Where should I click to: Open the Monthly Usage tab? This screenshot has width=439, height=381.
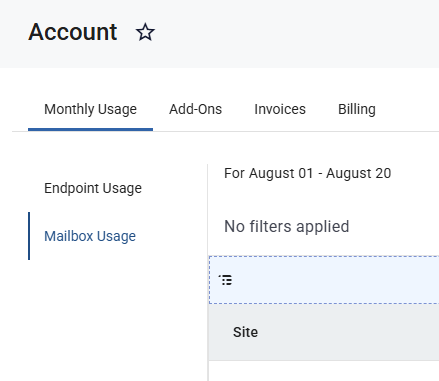point(90,109)
